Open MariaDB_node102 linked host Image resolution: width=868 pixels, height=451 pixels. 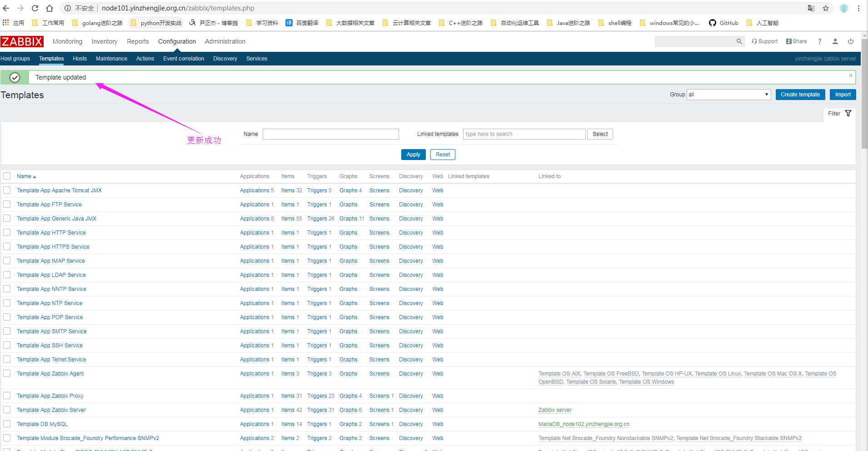[584, 424]
